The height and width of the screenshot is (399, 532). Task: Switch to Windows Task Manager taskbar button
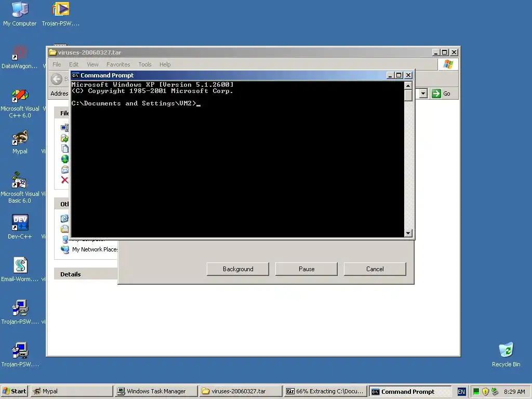pos(156,391)
